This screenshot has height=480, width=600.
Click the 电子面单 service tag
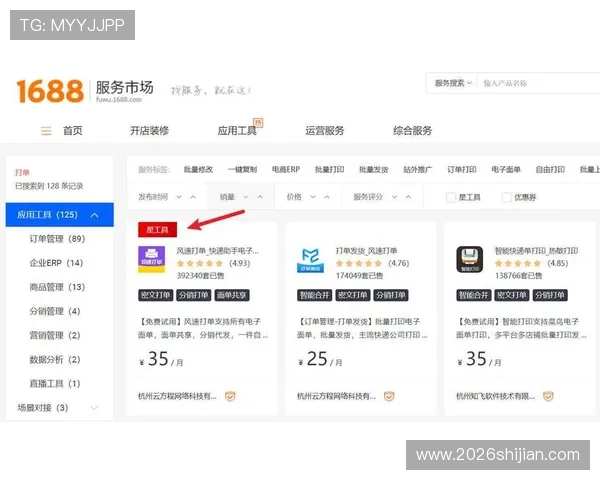pos(506,170)
